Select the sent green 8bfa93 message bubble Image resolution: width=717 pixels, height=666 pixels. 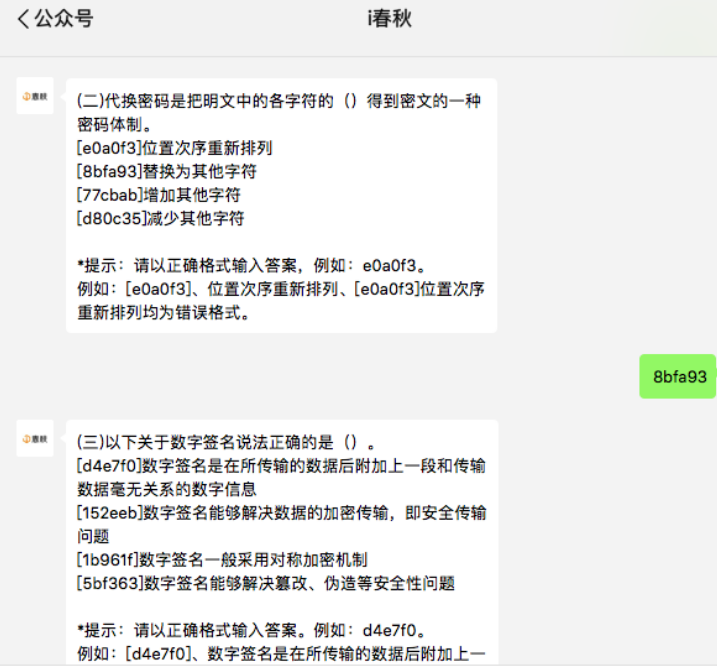coord(679,376)
